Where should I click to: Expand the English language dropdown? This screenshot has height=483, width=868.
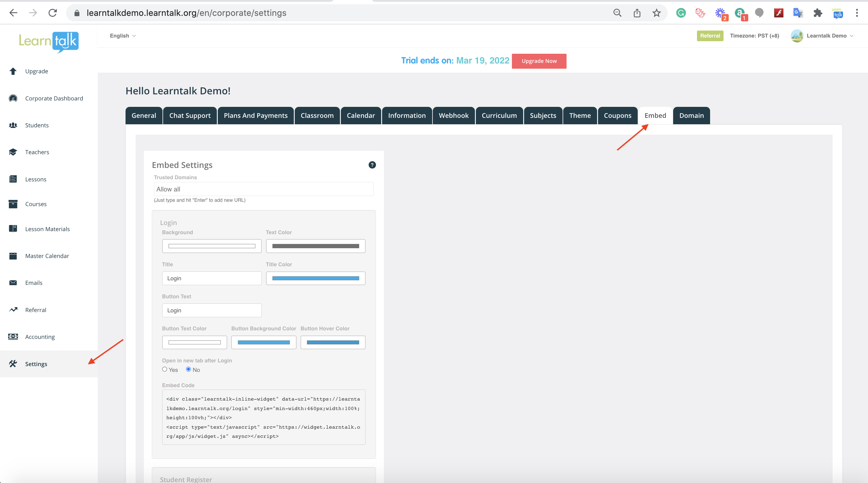click(x=123, y=36)
